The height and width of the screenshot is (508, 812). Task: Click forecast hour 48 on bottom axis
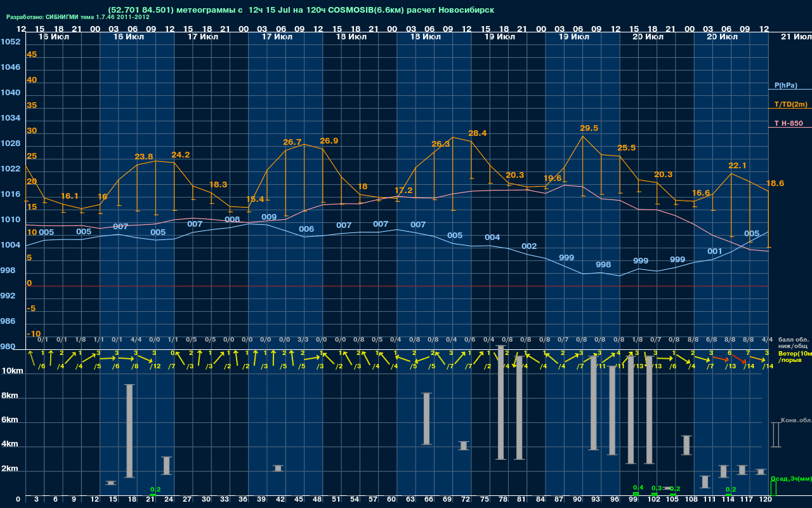318,500
